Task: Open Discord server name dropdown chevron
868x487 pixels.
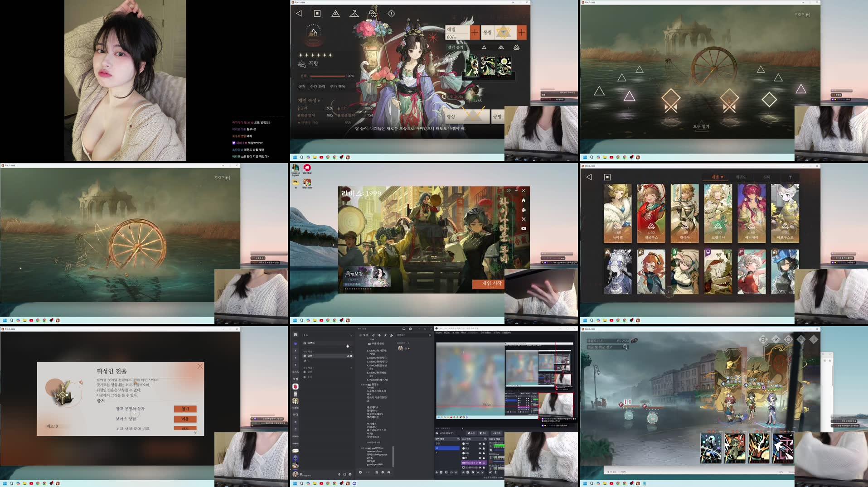Action: [x=351, y=335]
